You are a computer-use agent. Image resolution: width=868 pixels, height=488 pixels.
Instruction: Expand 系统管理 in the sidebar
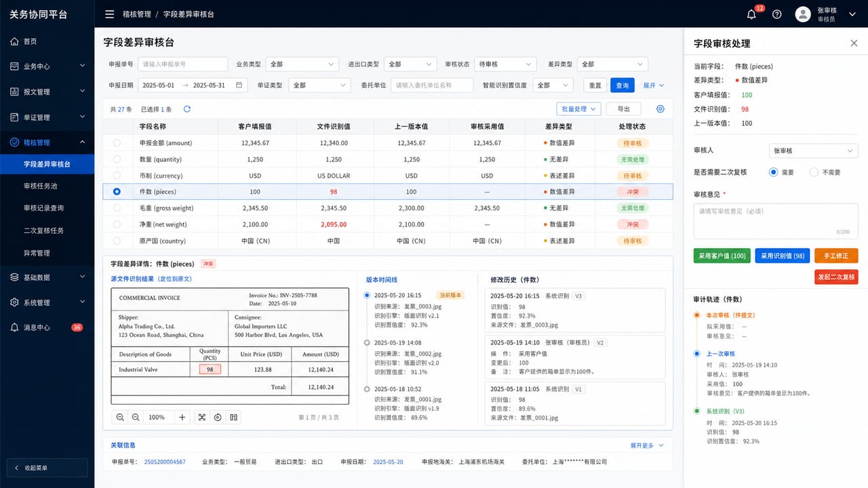(x=47, y=302)
